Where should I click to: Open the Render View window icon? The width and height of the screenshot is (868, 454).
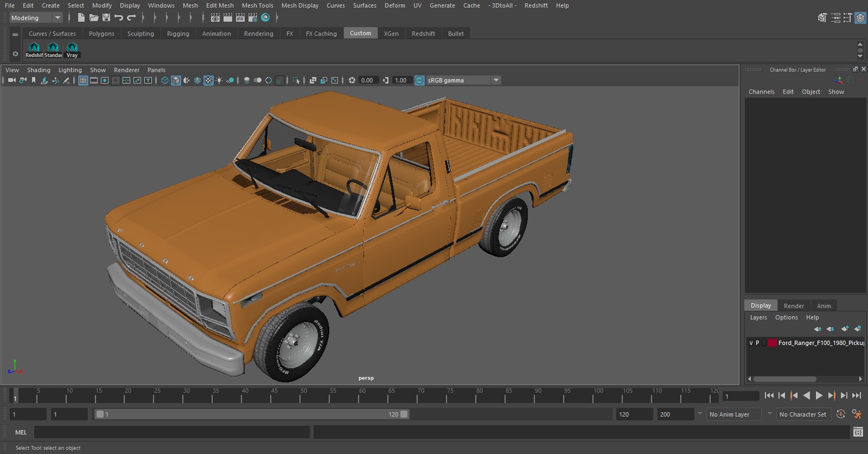(215, 18)
